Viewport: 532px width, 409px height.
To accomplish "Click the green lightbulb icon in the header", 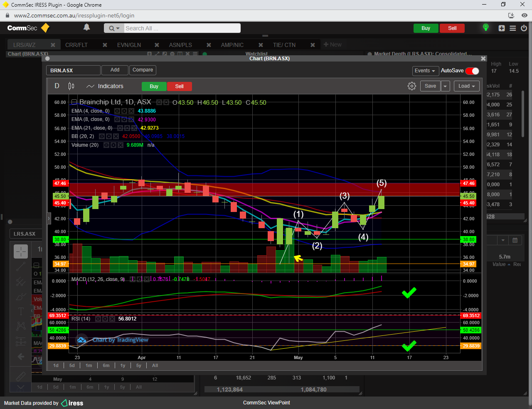I will [x=485, y=27].
